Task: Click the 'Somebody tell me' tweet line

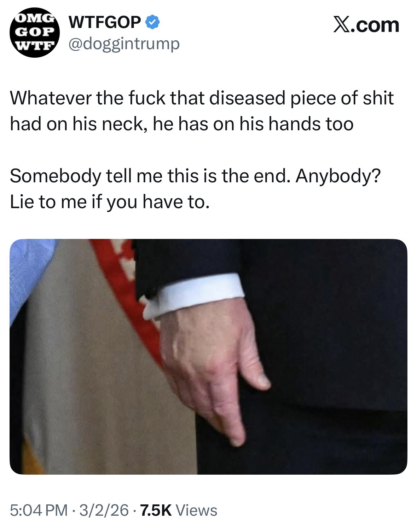Action: 196,176
